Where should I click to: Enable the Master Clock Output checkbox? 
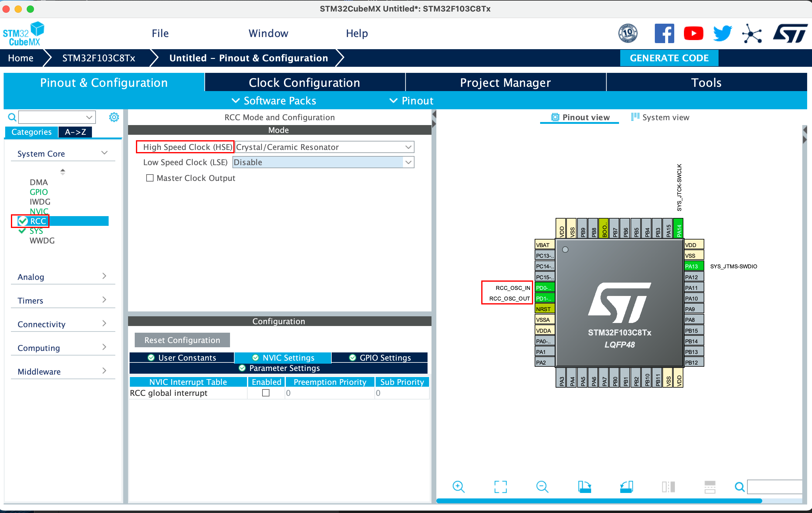point(150,178)
